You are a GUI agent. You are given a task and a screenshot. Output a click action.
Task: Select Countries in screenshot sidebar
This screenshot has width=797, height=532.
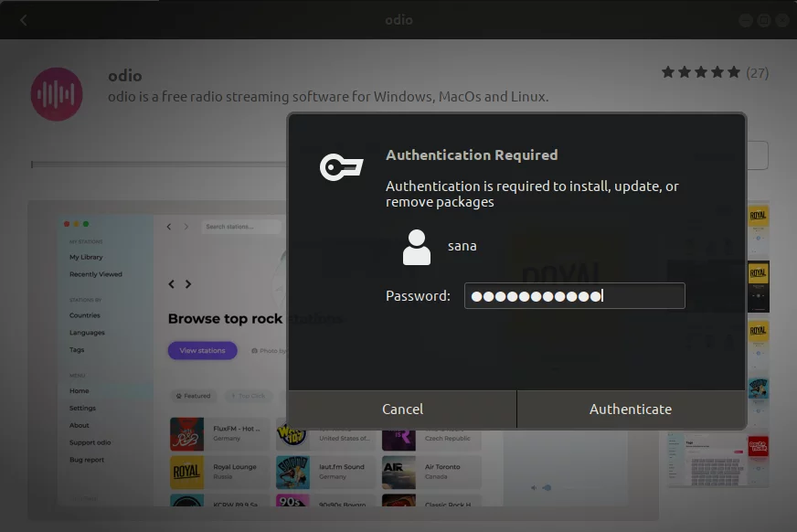pyautogui.click(x=84, y=315)
